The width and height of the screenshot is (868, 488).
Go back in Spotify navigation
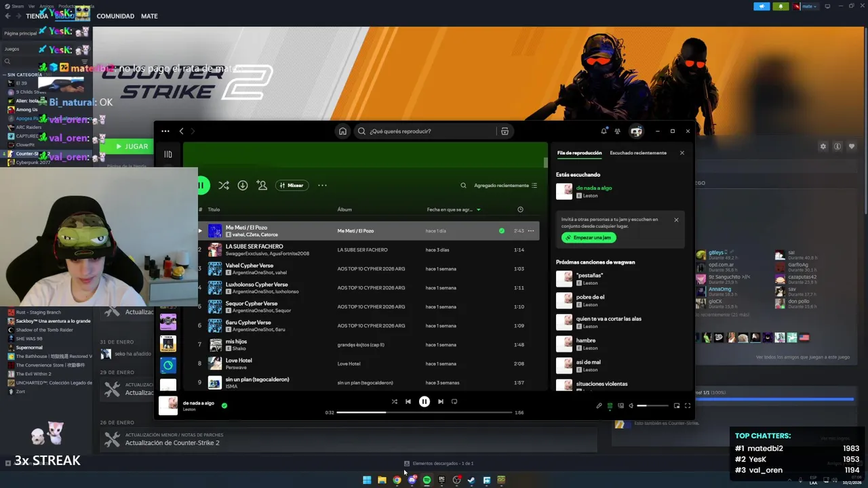(x=181, y=131)
